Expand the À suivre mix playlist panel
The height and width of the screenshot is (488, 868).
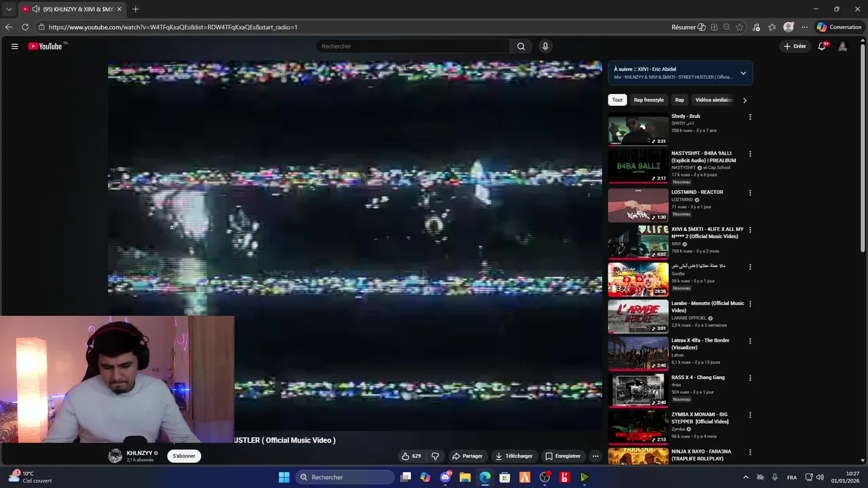pos(743,73)
